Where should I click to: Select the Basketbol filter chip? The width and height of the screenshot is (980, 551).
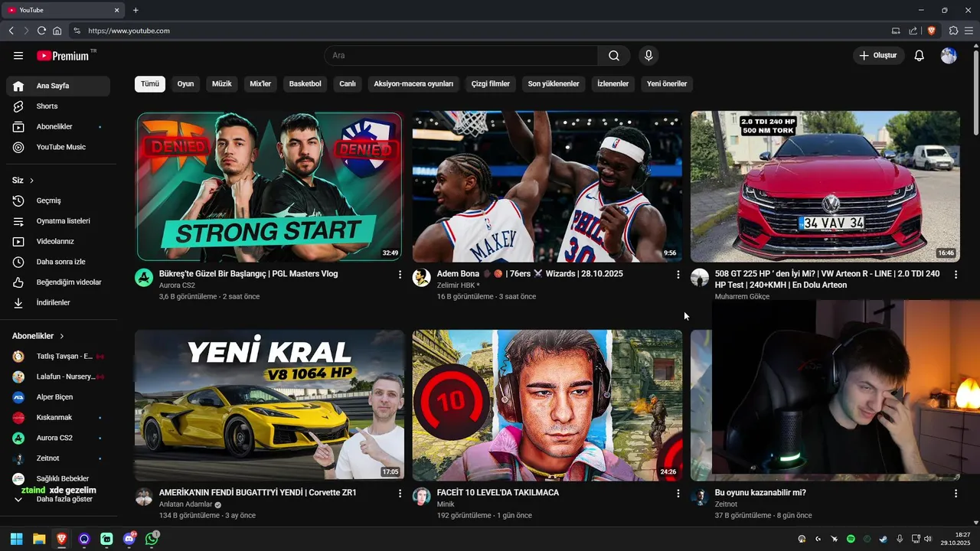point(305,83)
